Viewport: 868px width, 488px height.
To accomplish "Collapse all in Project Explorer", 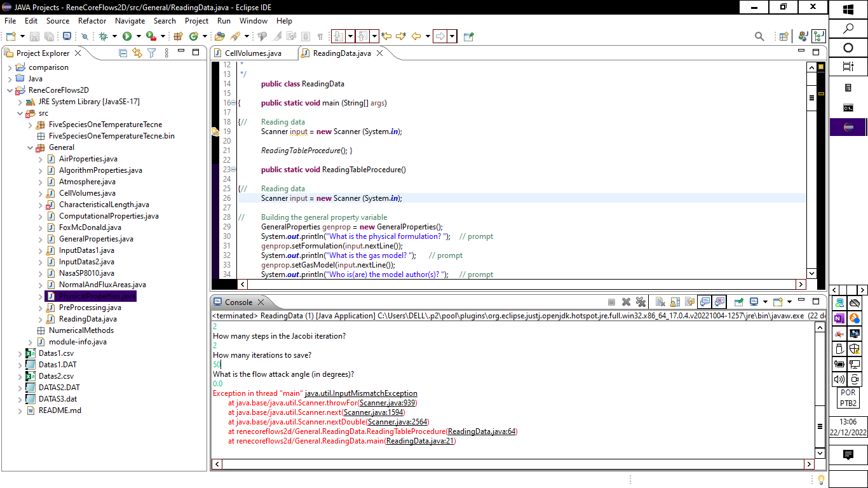I will [123, 53].
